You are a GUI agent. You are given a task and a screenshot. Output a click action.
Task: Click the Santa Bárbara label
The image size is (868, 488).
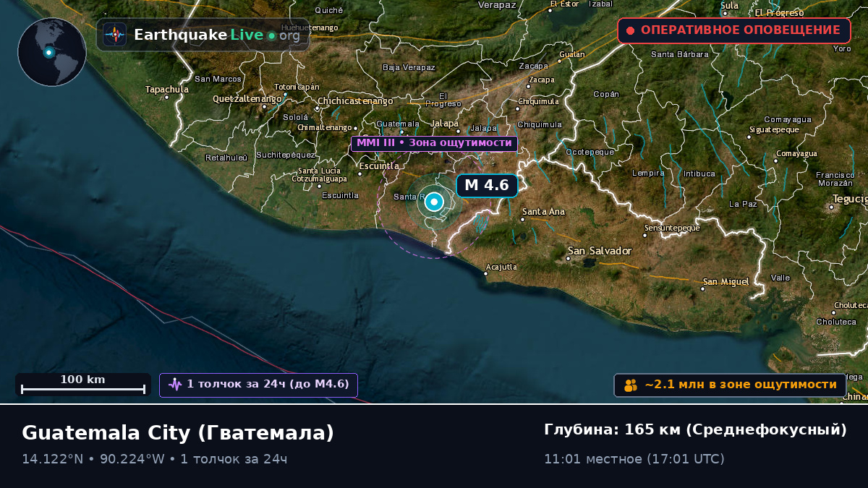tap(680, 54)
